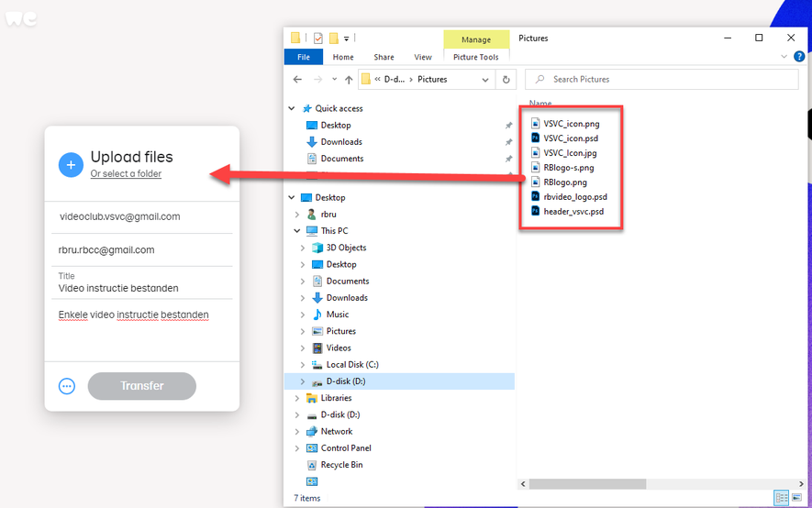This screenshot has width=812, height=508.
Task: Open the View ribbon tab
Action: tap(423, 57)
